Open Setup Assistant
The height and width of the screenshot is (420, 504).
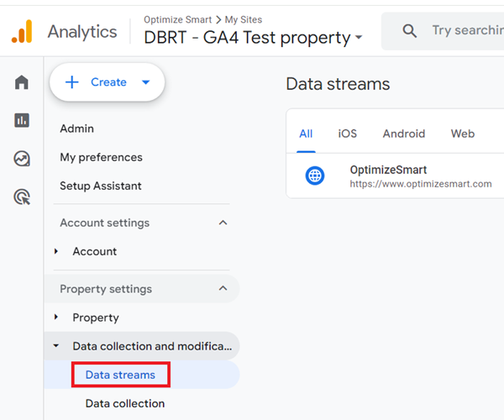point(101,186)
